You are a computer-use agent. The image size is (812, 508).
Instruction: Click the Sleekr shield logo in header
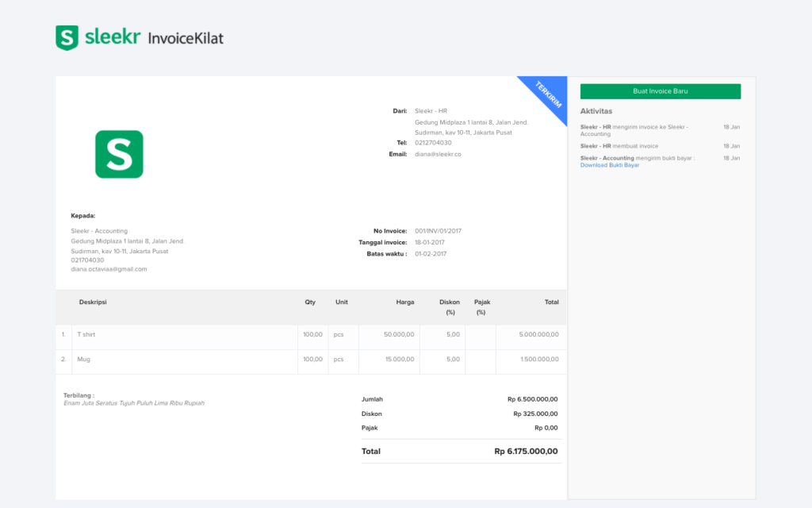[67, 37]
